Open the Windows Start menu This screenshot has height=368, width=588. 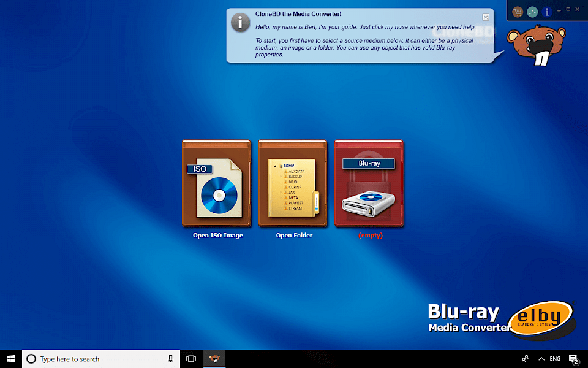coord(11,359)
